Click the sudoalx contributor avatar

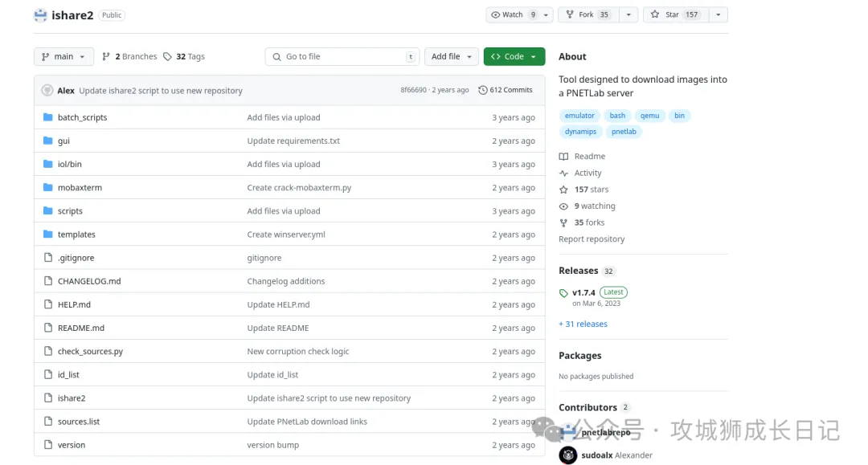[x=568, y=455]
